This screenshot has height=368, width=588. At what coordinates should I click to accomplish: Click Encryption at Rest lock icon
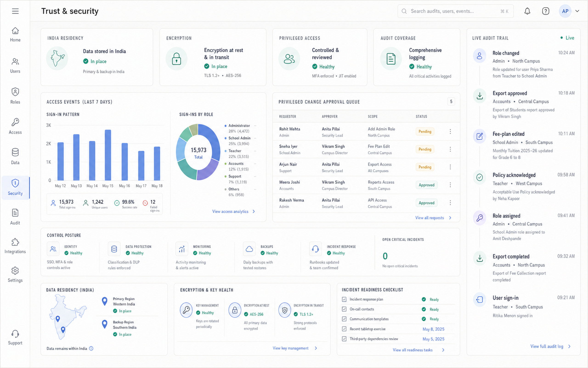235,310
